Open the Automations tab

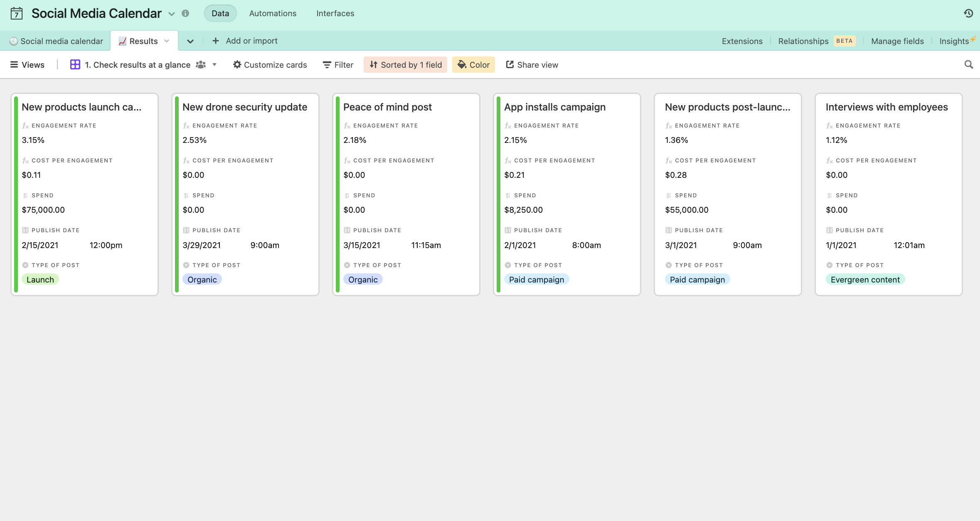coord(273,13)
